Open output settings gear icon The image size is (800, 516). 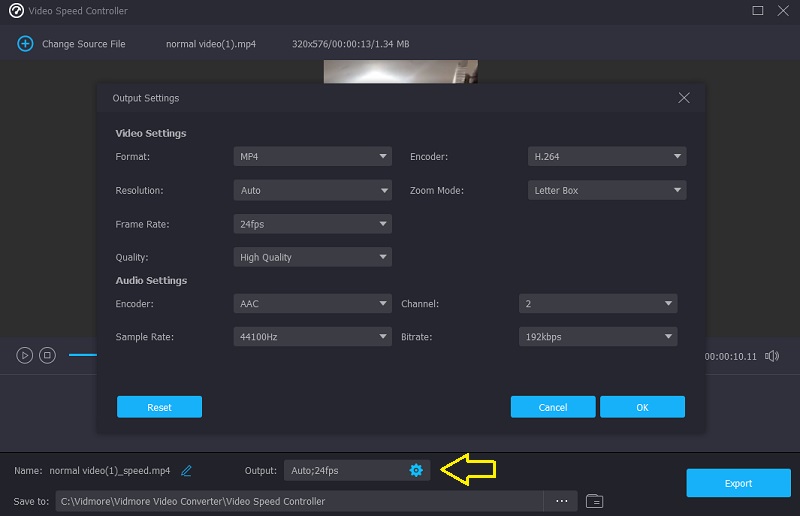pos(416,470)
